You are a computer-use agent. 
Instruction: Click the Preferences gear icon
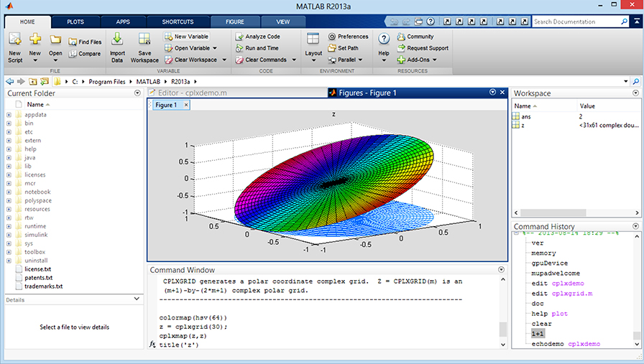[x=332, y=37]
